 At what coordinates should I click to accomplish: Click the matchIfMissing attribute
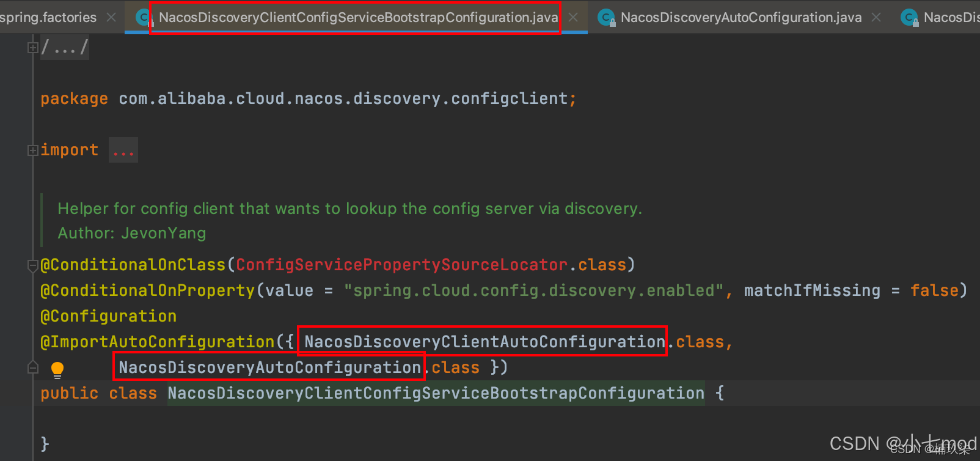812,290
